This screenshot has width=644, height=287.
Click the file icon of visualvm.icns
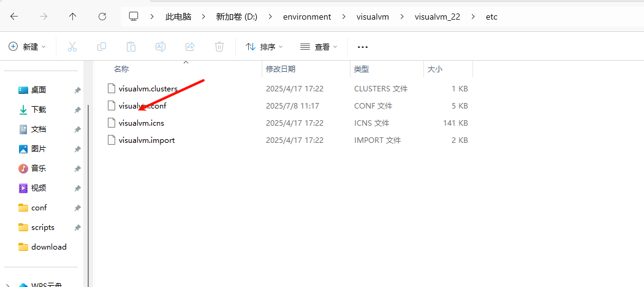pos(111,123)
